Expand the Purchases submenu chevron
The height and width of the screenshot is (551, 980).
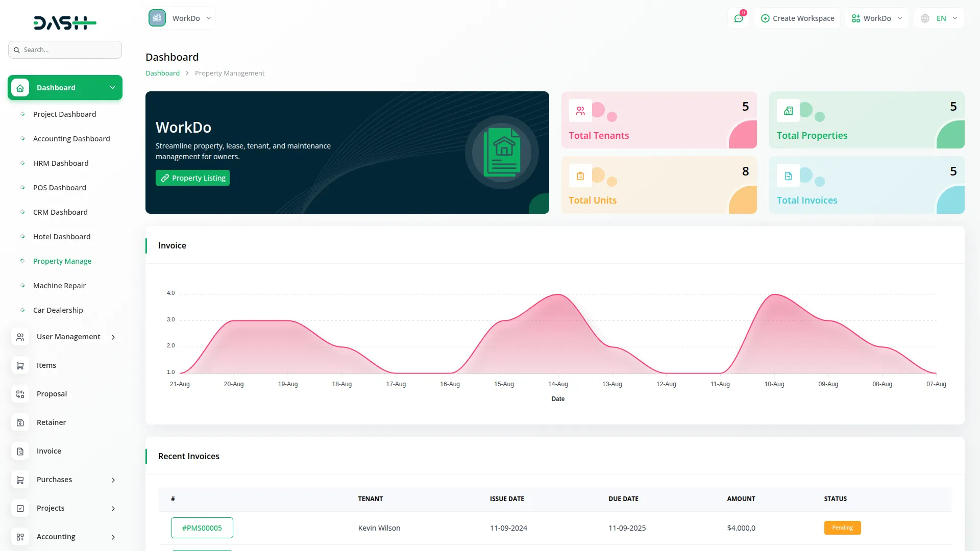click(x=113, y=480)
